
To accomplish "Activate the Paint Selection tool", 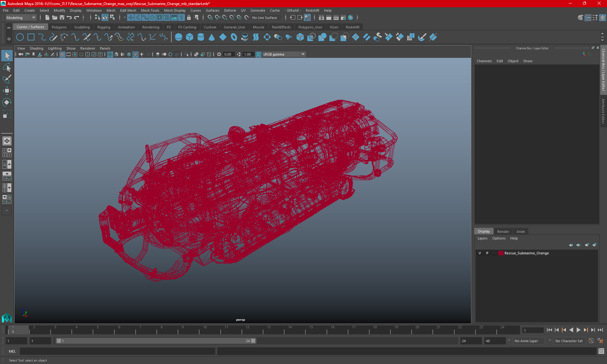I will pyautogui.click(x=7, y=79).
